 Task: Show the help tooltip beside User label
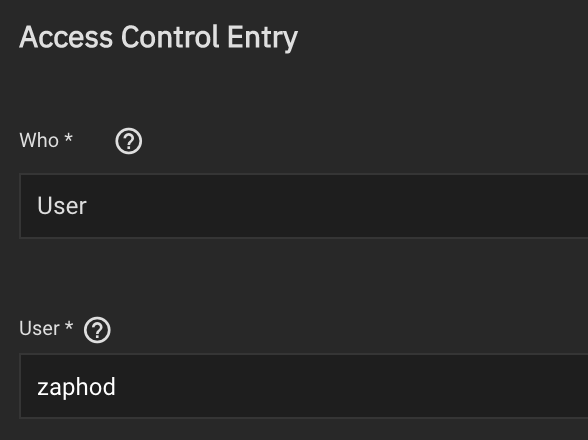(x=97, y=330)
